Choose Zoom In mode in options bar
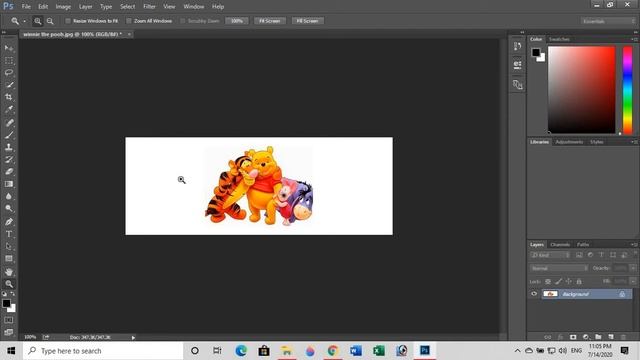The width and height of the screenshot is (640, 360). tap(38, 21)
